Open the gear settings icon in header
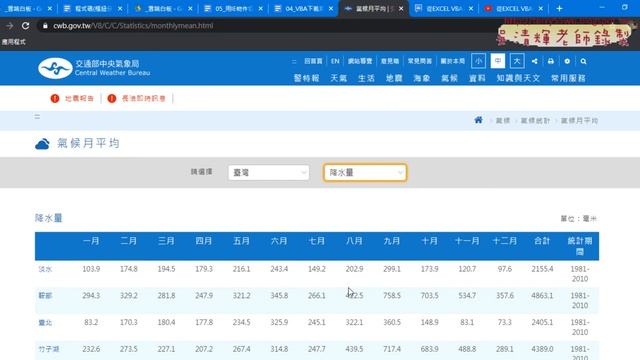Image resolution: width=640 pixels, height=360 pixels. click(x=567, y=61)
